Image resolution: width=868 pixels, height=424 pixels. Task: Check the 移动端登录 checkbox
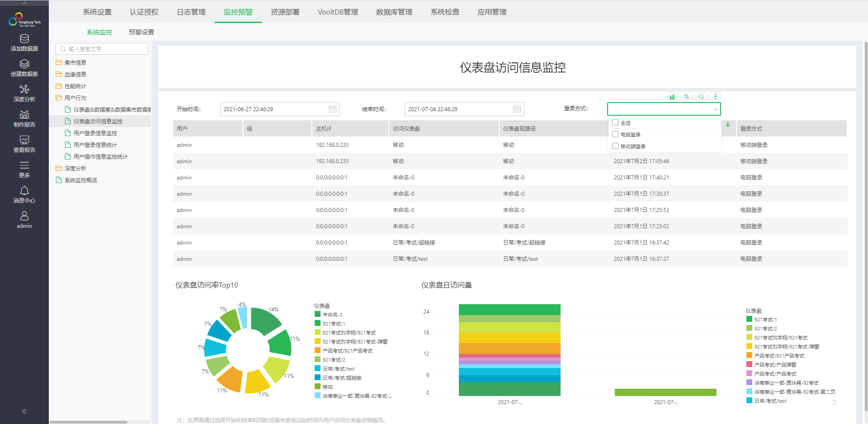coord(615,146)
